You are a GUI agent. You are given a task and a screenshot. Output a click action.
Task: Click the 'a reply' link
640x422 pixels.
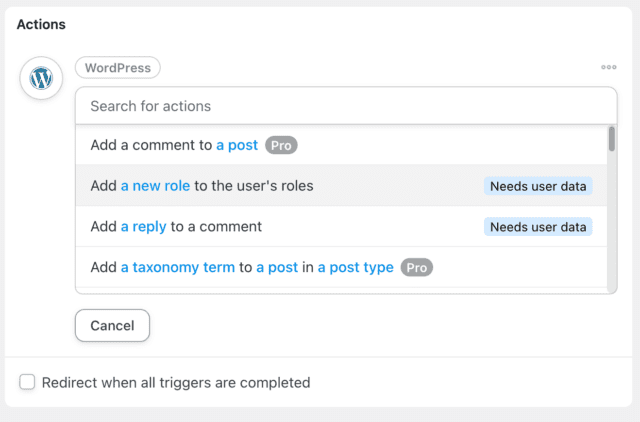[143, 227]
